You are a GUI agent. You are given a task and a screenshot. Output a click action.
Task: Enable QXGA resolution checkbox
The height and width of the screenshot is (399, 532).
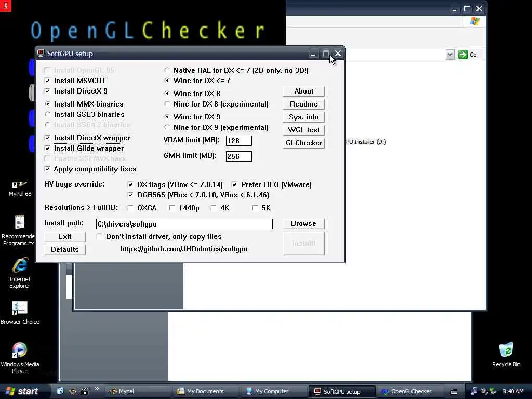(x=130, y=208)
